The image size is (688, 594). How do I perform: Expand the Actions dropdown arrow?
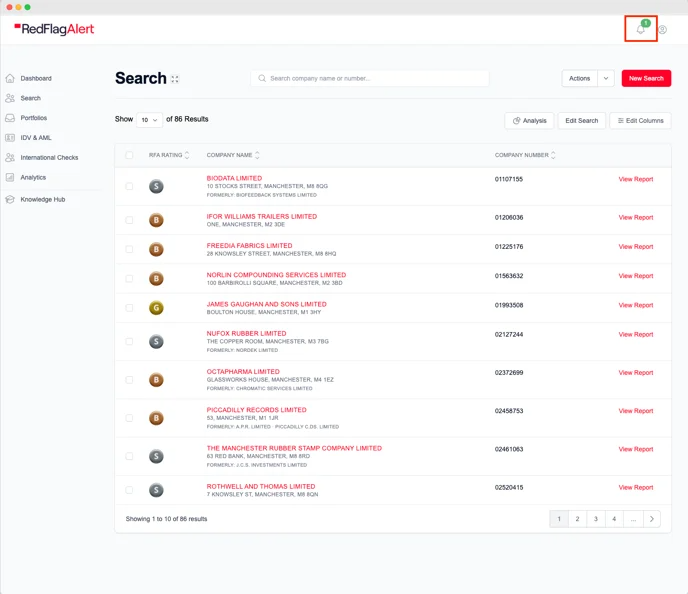(606, 79)
